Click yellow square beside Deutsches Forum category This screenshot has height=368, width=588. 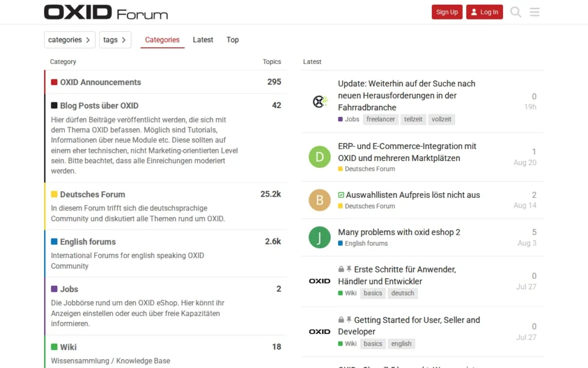54,194
